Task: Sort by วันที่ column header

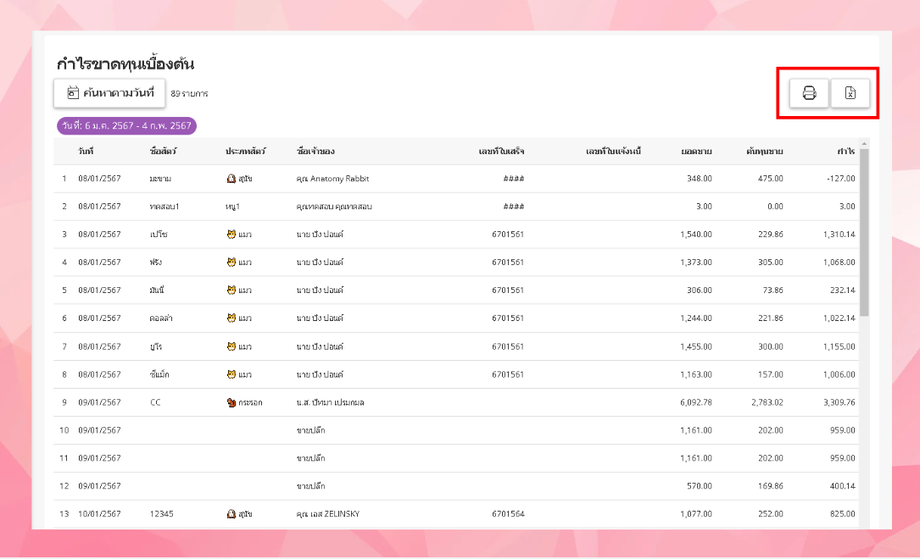Action: 86,151
